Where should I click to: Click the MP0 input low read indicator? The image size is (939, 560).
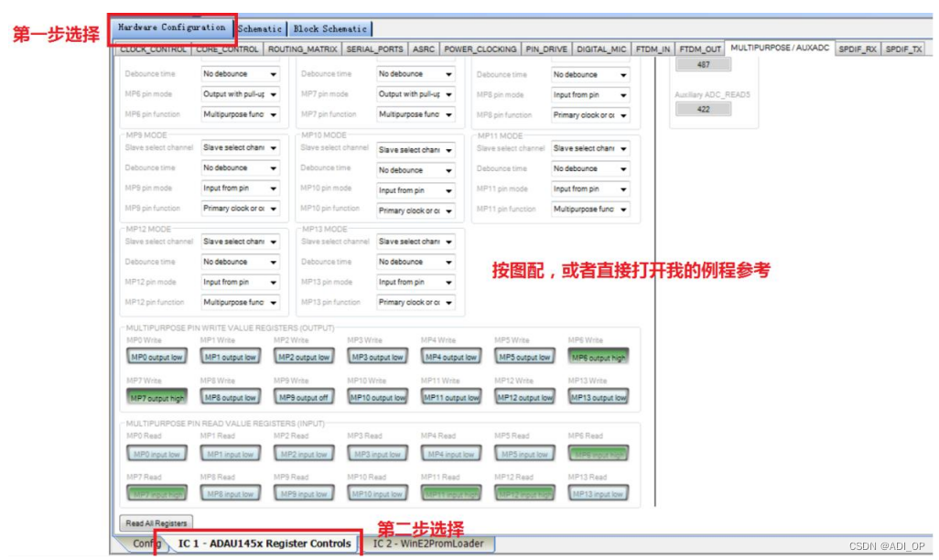tap(156, 453)
